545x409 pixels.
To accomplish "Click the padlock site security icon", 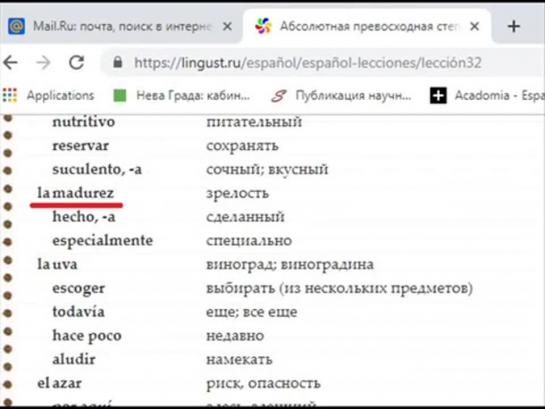I will coord(117,63).
